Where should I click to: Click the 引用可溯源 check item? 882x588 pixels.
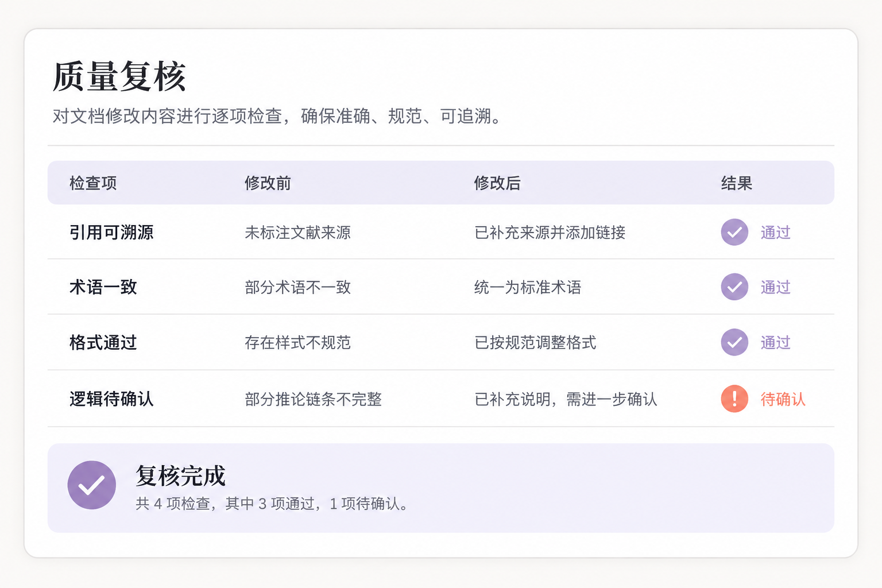(111, 233)
